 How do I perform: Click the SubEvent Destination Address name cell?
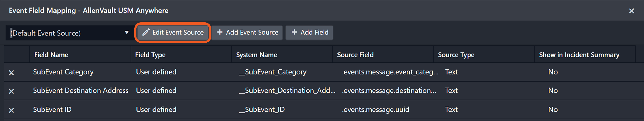(81, 91)
